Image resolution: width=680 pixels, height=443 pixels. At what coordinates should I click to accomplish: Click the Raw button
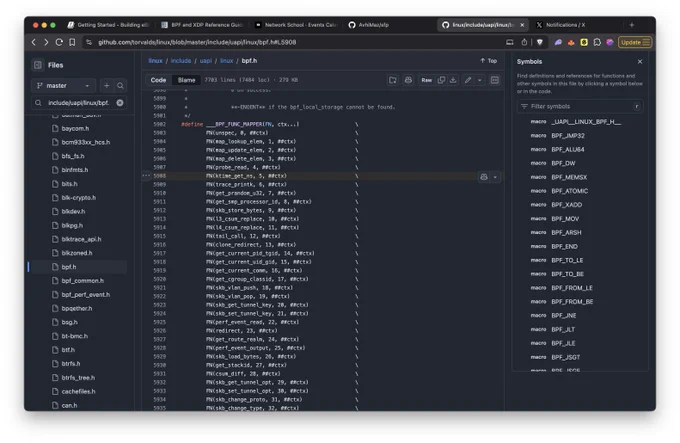pos(426,80)
